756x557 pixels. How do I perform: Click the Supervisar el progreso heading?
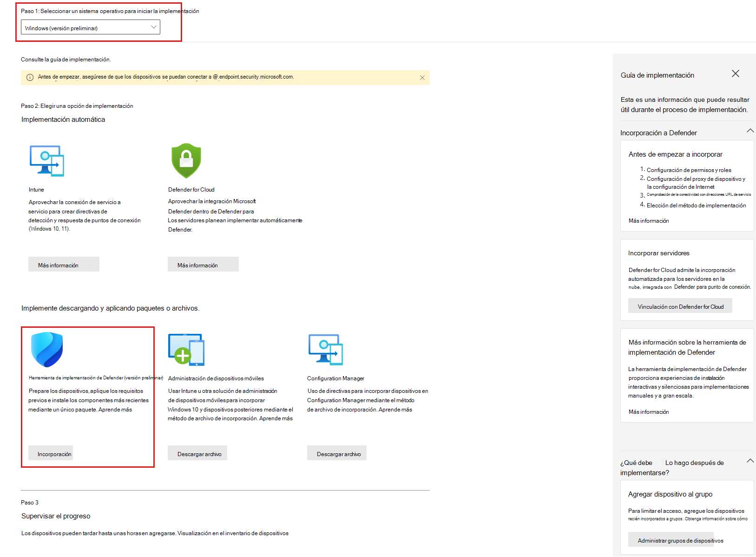pyautogui.click(x=56, y=516)
